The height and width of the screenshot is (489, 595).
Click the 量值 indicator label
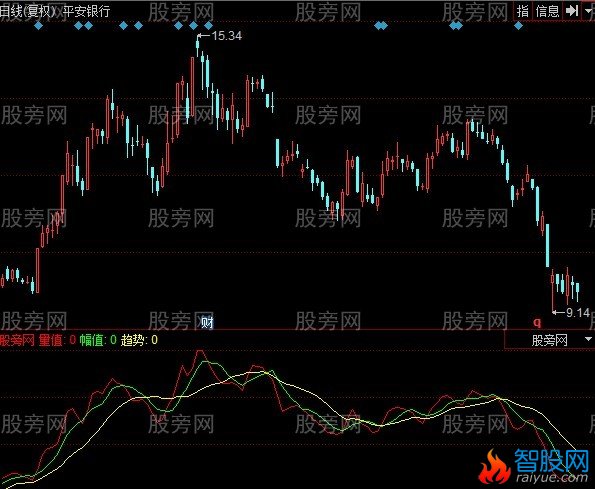(50, 340)
